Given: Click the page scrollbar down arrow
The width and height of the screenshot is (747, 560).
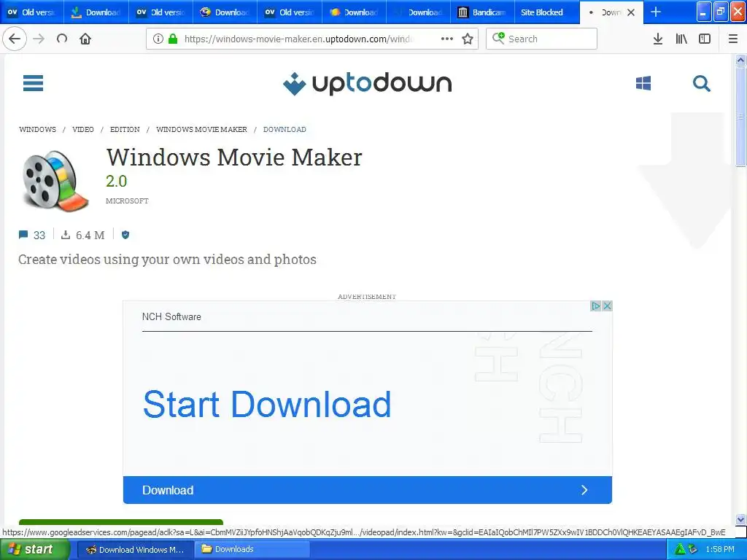Looking at the screenshot, I should (x=740, y=519).
